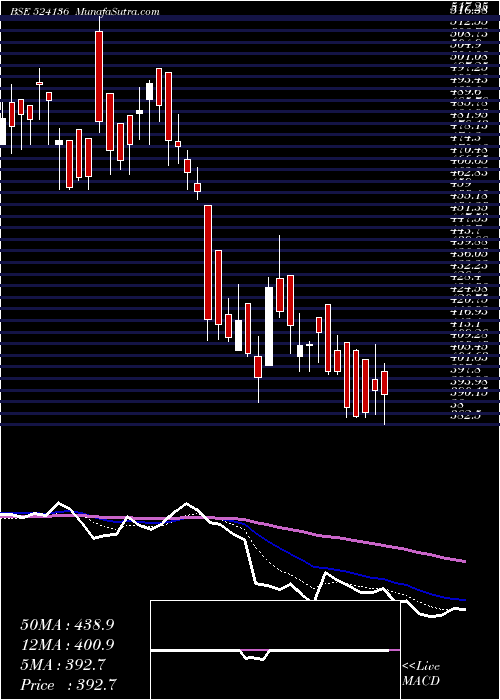Click the 474.3 price axis label
Image resolution: width=500 pixels, height=700 pixels.
468,138
